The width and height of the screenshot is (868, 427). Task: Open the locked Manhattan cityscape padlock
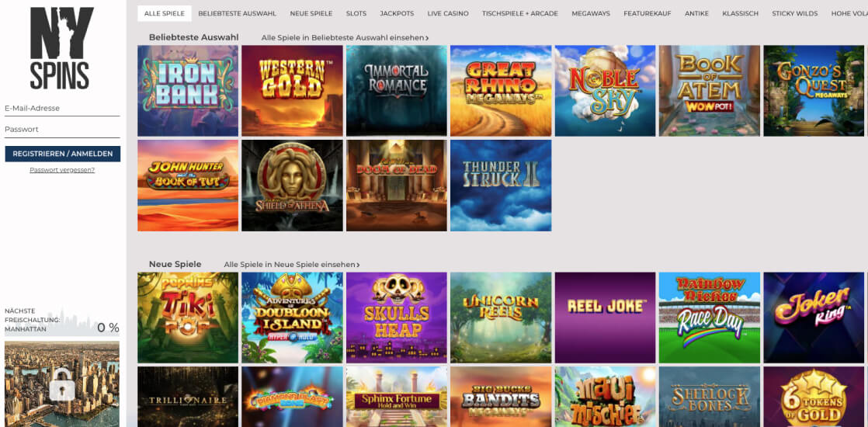tap(62, 384)
